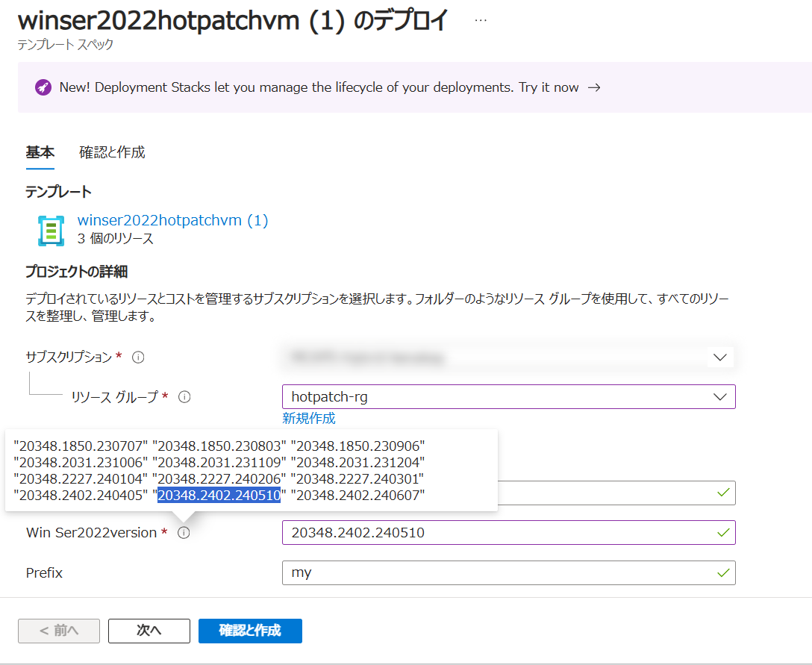The width and height of the screenshot is (812, 665).
Task: Click the 次へ button
Action: pos(149,631)
